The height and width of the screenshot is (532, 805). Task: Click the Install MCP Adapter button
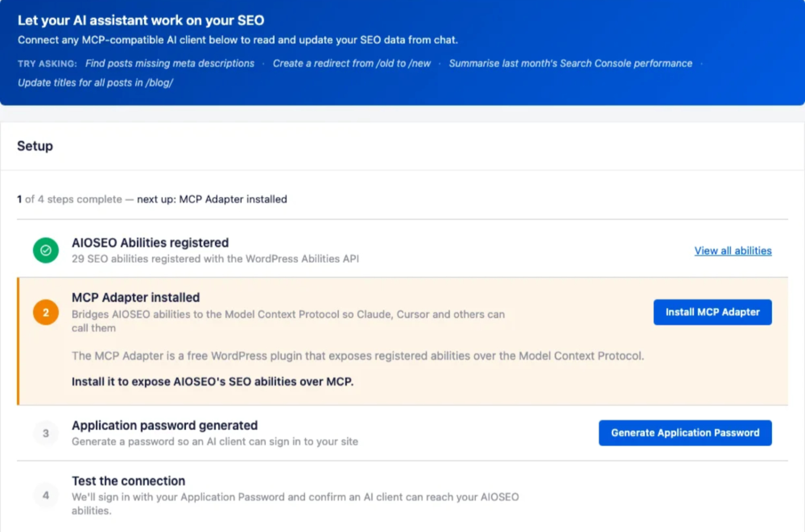coord(712,312)
